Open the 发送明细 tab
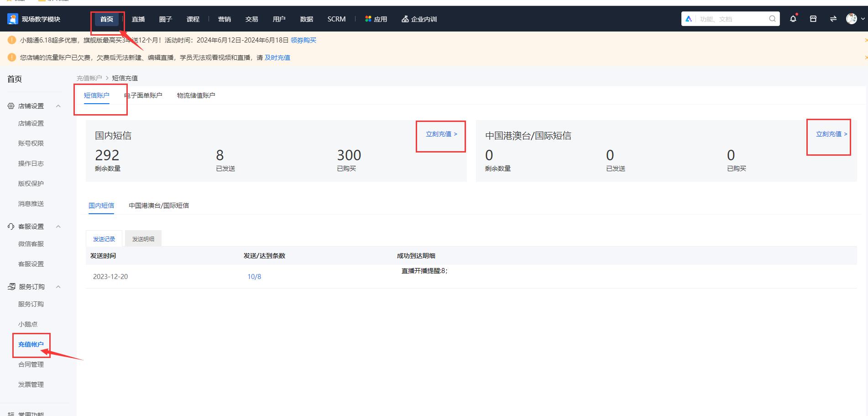868x416 pixels. tap(143, 238)
